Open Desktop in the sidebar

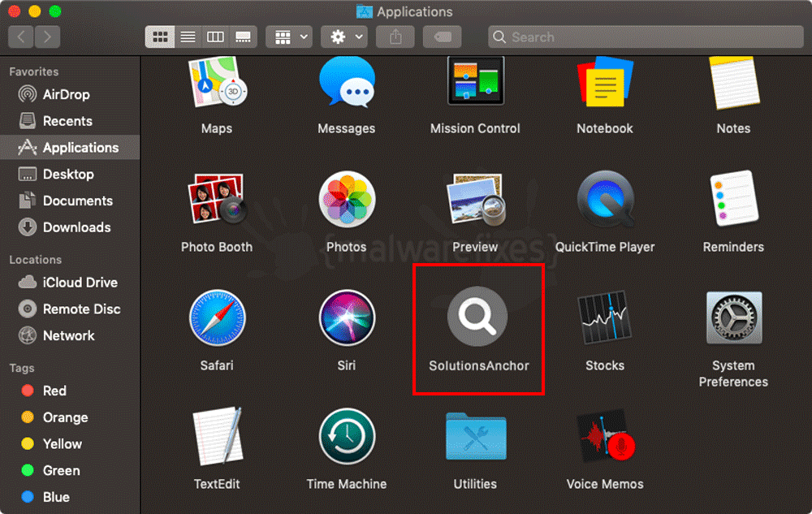[70, 175]
